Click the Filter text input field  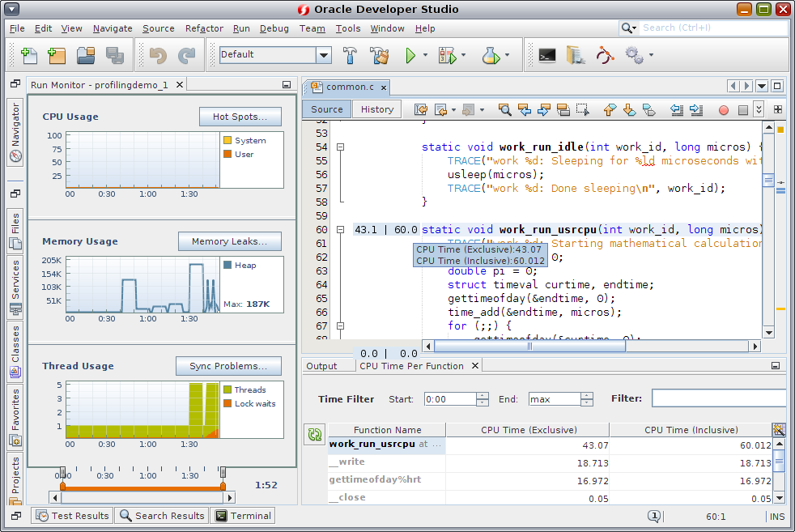pyautogui.click(x=717, y=398)
